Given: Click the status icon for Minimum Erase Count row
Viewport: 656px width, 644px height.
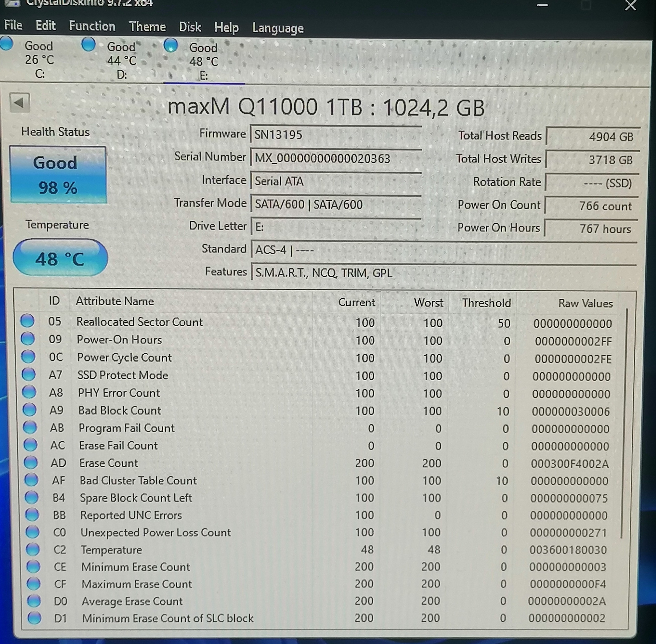Looking at the screenshot, I should [33, 566].
